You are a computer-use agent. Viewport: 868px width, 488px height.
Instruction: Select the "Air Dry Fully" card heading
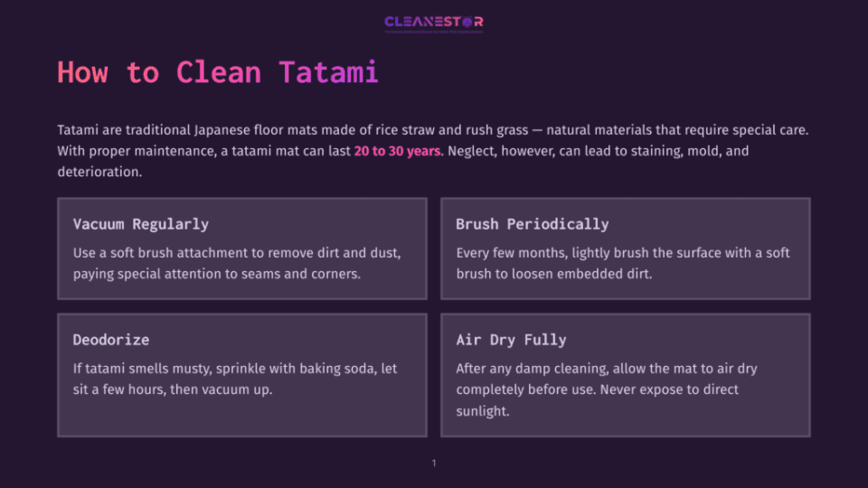point(511,340)
